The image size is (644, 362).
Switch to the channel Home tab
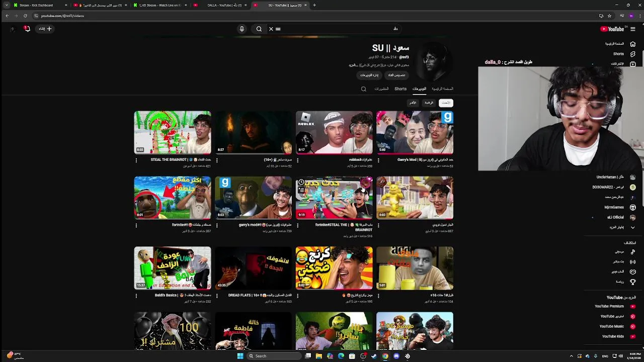442,89
